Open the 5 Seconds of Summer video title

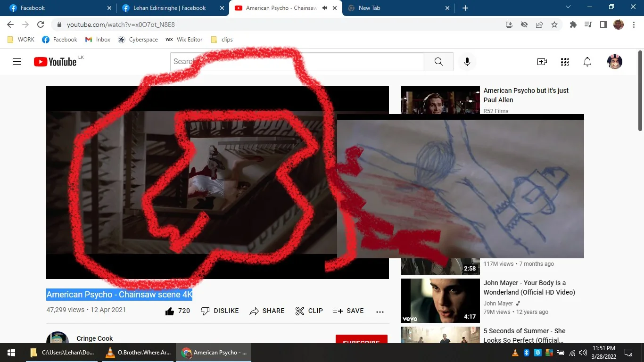[x=524, y=335]
